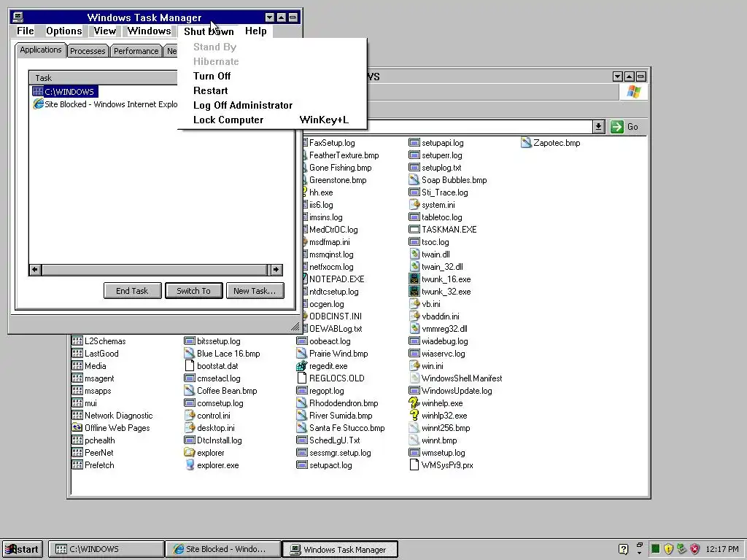
Task: Activate C:\WINDOWS taskbar button
Action: [106, 550]
